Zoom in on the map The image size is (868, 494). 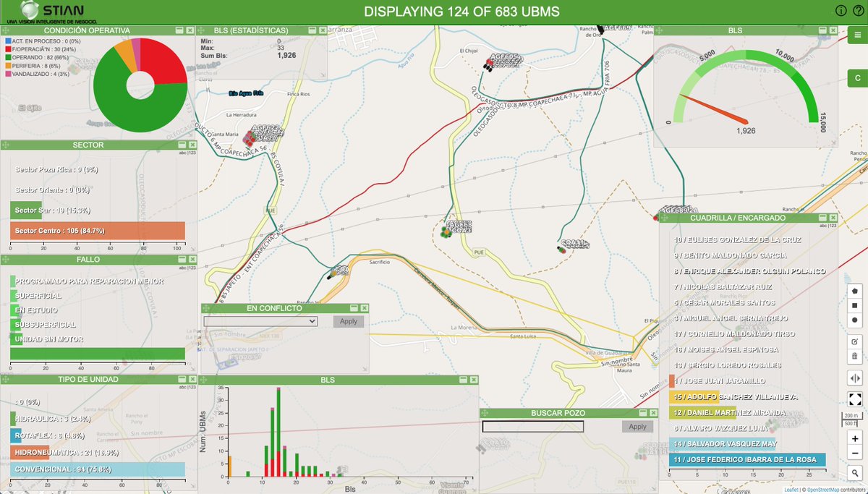click(x=855, y=438)
